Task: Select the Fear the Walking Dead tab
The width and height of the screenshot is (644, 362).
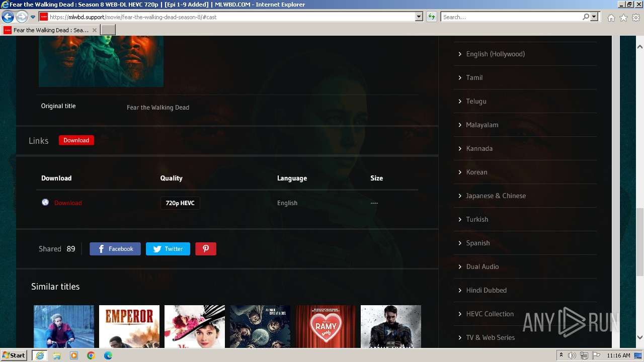Action: [x=50, y=30]
